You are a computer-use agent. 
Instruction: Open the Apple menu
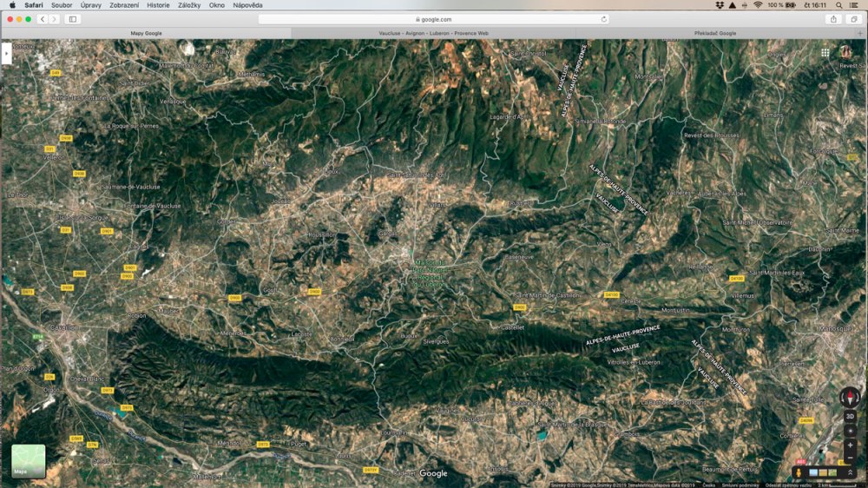click(x=12, y=5)
